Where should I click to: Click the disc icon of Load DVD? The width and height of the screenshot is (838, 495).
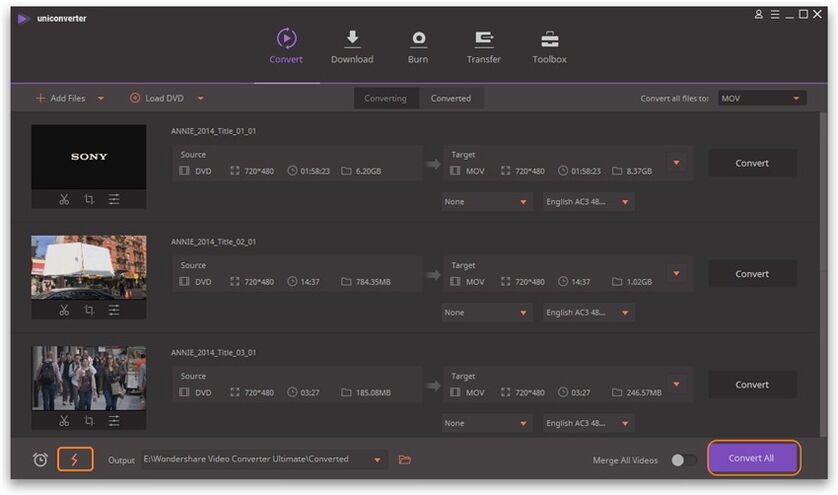click(x=135, y=98)
